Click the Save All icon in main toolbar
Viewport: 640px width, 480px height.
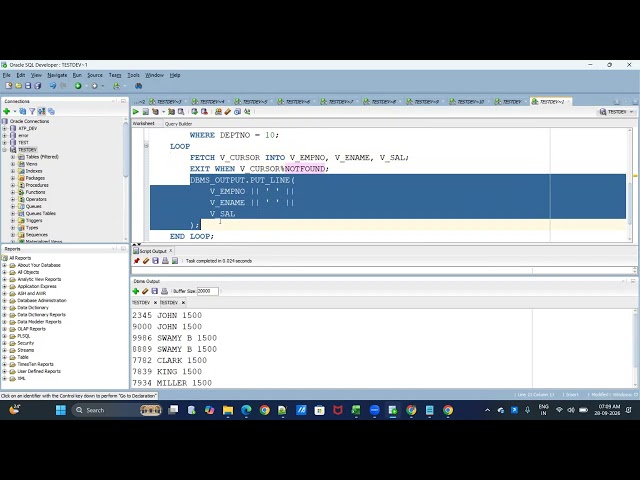point(38,86)
